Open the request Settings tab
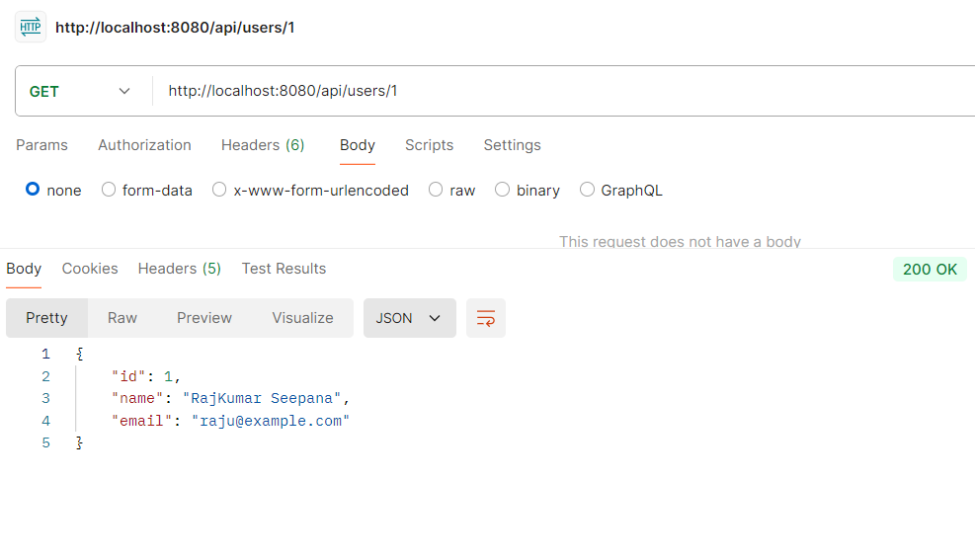 [x=512, y=145]
